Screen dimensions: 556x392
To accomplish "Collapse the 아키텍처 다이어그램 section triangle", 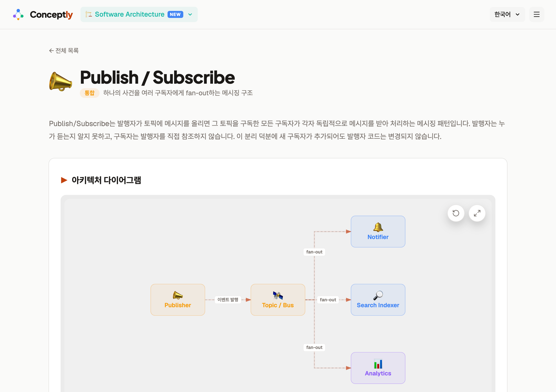I will pyautogui.click(x=64, y=180).
